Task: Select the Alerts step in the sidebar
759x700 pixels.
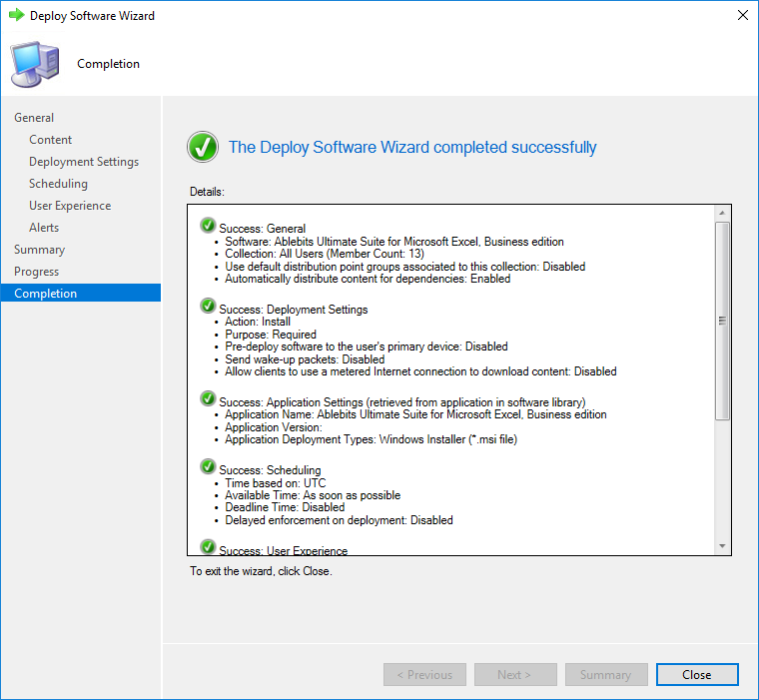Action: tap(44, 228)
